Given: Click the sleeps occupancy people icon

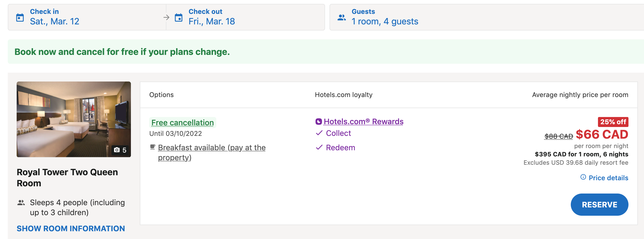Looking at the screenshot, I should (21, 203).
